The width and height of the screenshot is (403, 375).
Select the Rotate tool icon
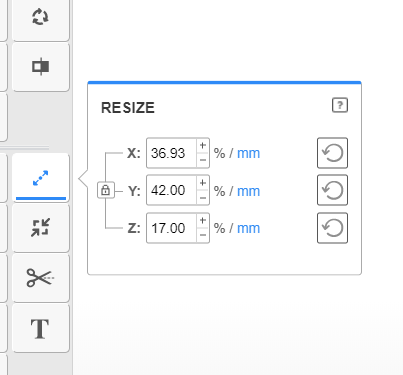pos(41,17)
